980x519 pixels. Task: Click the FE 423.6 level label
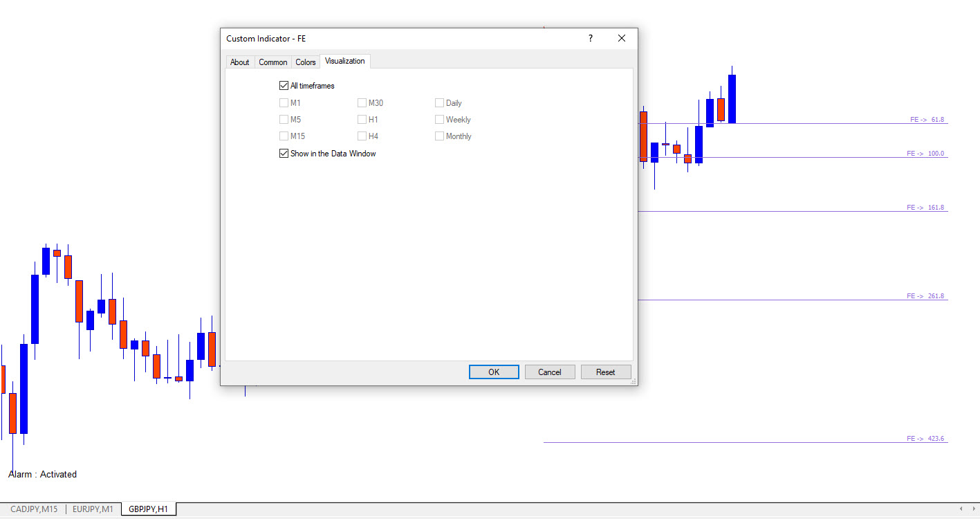point(925,439)
